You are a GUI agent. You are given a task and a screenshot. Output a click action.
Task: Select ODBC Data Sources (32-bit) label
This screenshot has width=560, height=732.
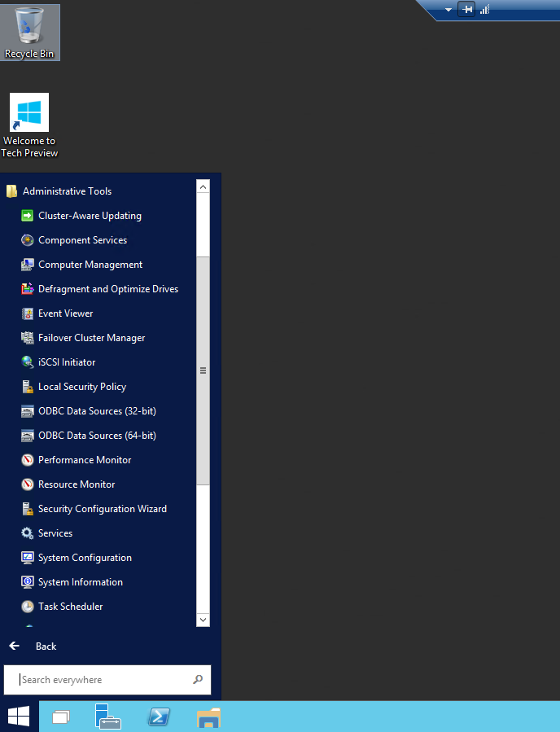pos(97,411)
